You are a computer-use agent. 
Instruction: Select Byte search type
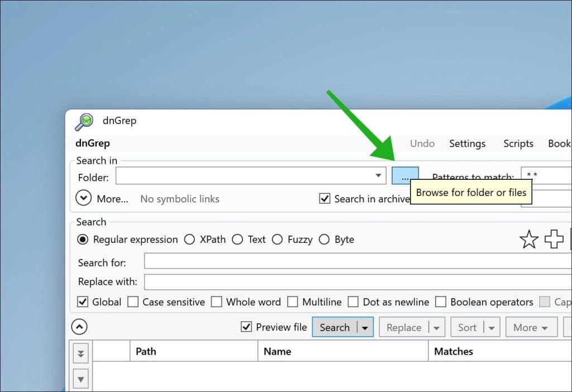pyautogui.click(x=325, y=240)
